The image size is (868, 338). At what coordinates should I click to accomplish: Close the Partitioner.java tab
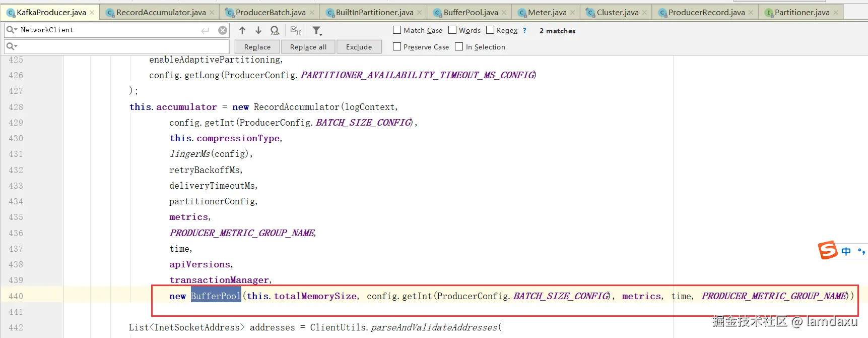click(836, 13)
